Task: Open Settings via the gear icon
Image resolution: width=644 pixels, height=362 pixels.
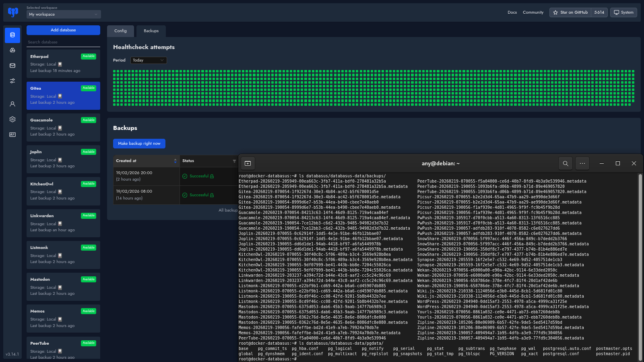Action: 12,119
